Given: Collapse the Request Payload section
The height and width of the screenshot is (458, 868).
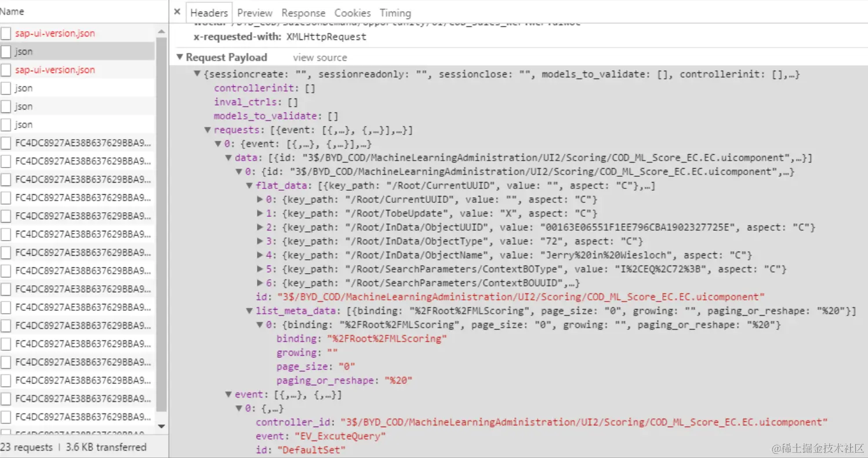Looking at the screenshot, I should 180,57.
